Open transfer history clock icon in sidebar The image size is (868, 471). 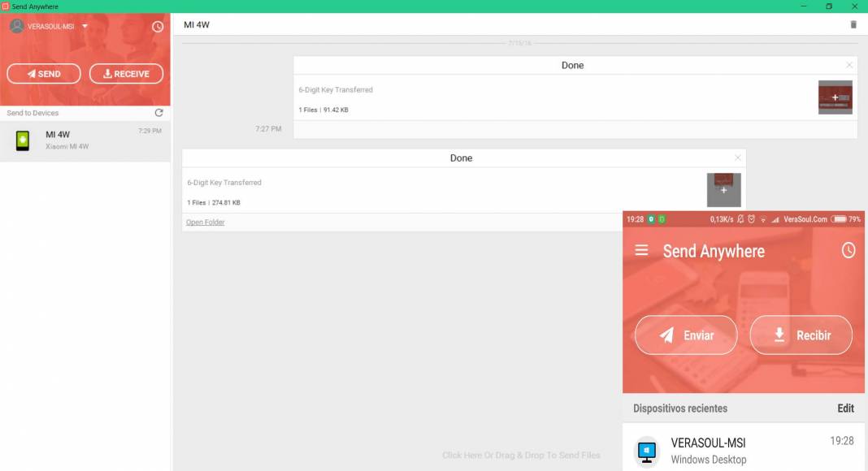[x=158, y=27]
